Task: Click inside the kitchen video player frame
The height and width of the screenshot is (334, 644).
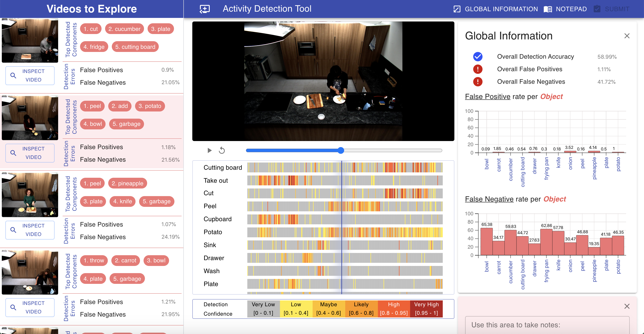Action: (323, 81)
